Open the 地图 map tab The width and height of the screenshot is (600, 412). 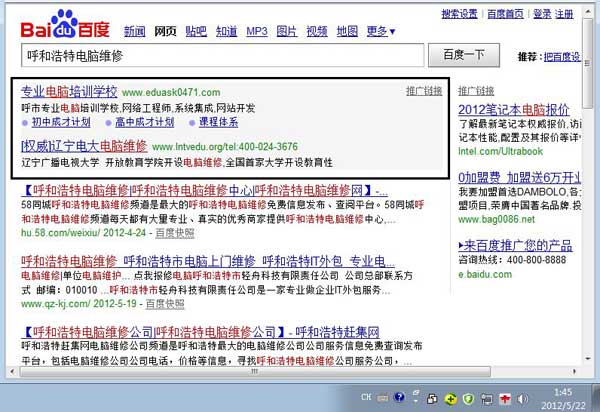[347, 31]
